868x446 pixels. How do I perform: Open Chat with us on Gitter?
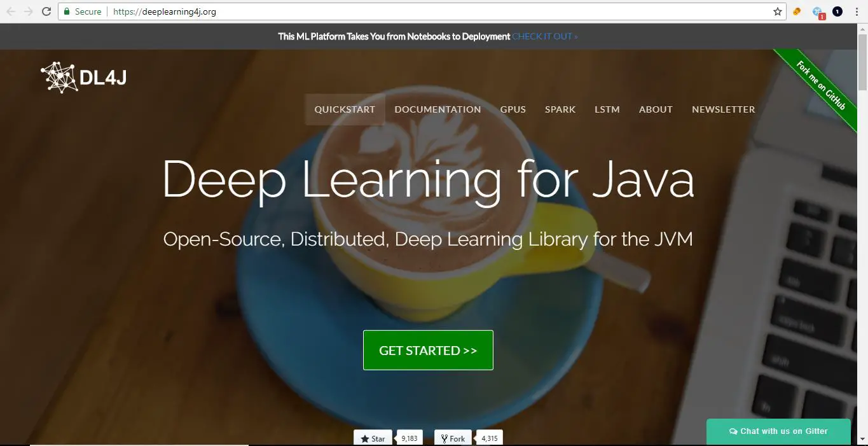pos(778,431)
